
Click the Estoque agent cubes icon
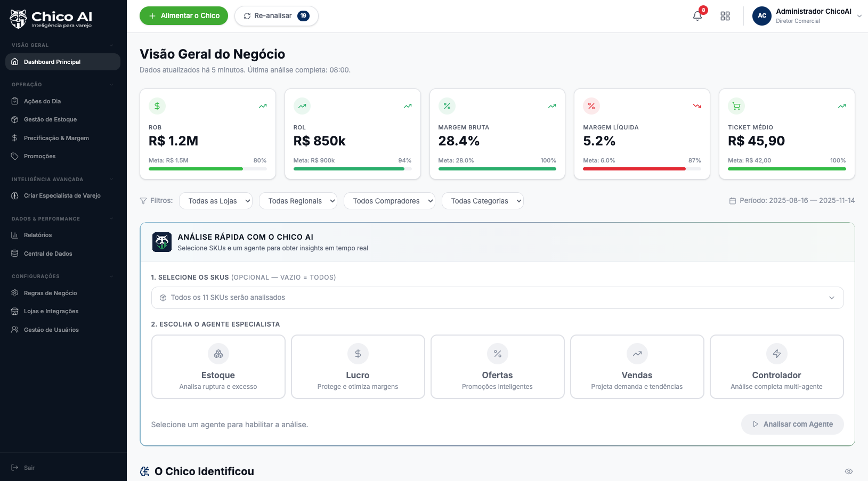tap(218, 354)
